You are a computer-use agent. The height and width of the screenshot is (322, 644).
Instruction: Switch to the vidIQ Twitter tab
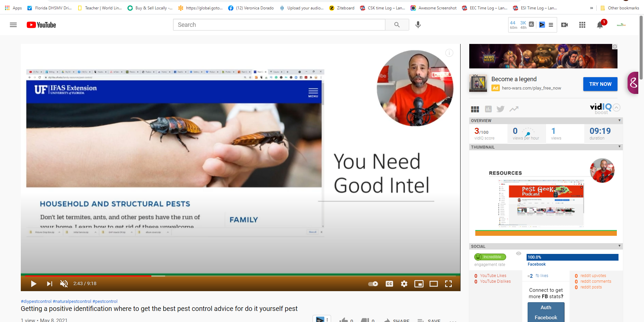pos(500,109)
